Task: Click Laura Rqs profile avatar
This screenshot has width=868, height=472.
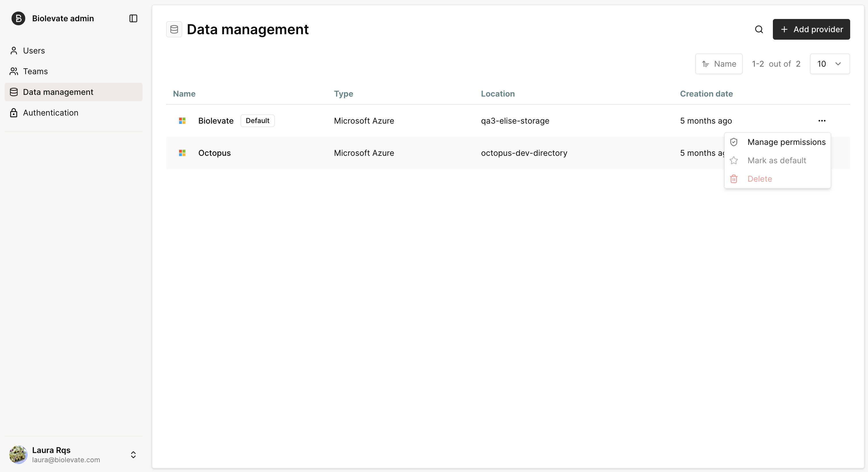Action: coord(18,455)
